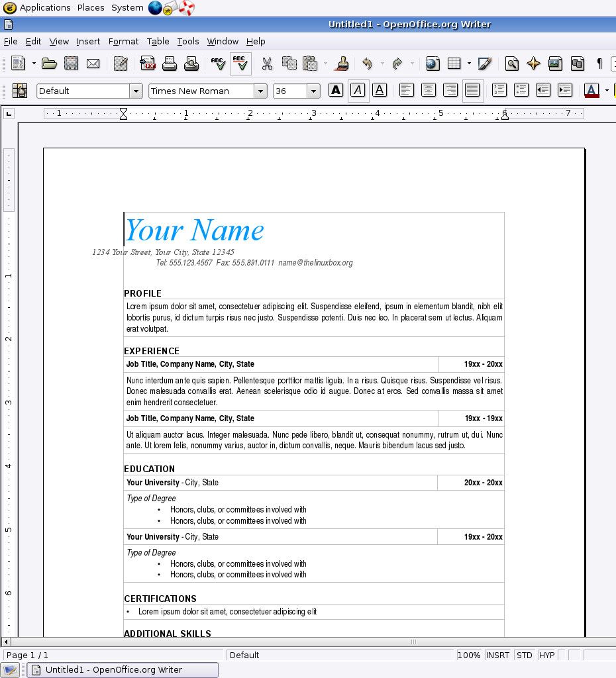The image size is (616, 678).
Task: Align paragraph right
Action: click(450, 90)
